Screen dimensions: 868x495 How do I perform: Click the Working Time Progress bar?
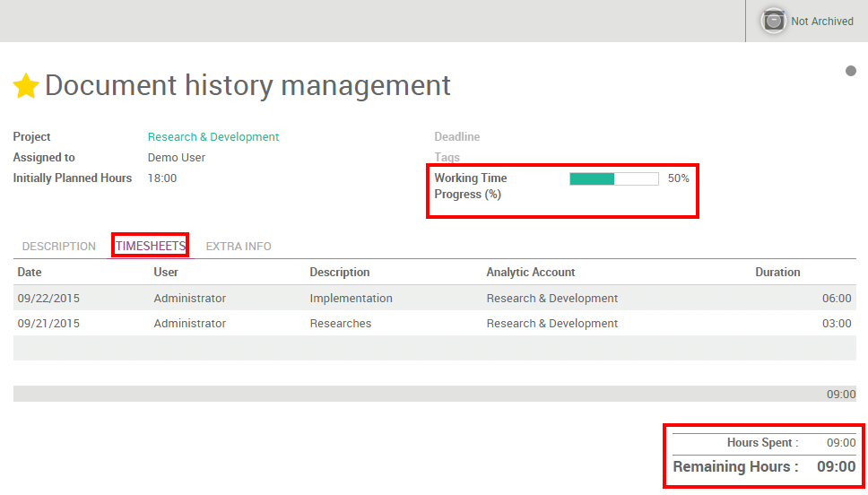pyautogui.click(x=614, y=178)
